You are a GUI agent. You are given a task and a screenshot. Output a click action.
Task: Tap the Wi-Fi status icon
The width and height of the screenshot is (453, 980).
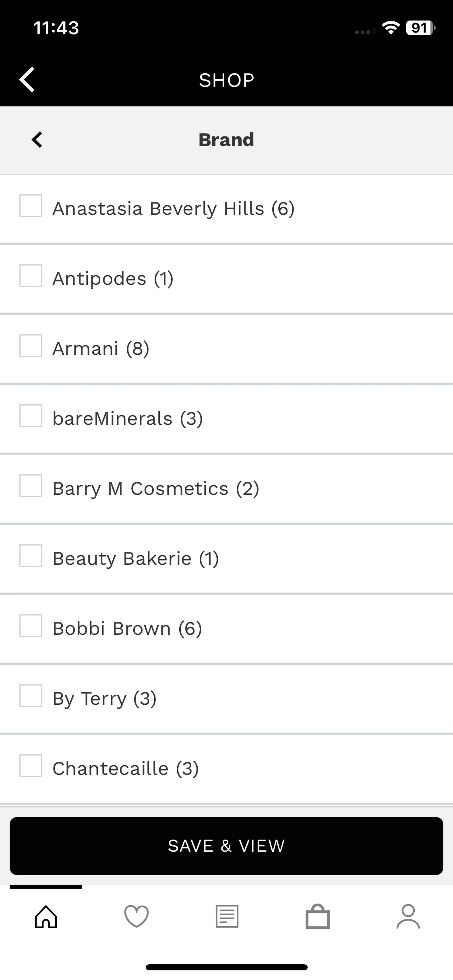click(390, 28)
